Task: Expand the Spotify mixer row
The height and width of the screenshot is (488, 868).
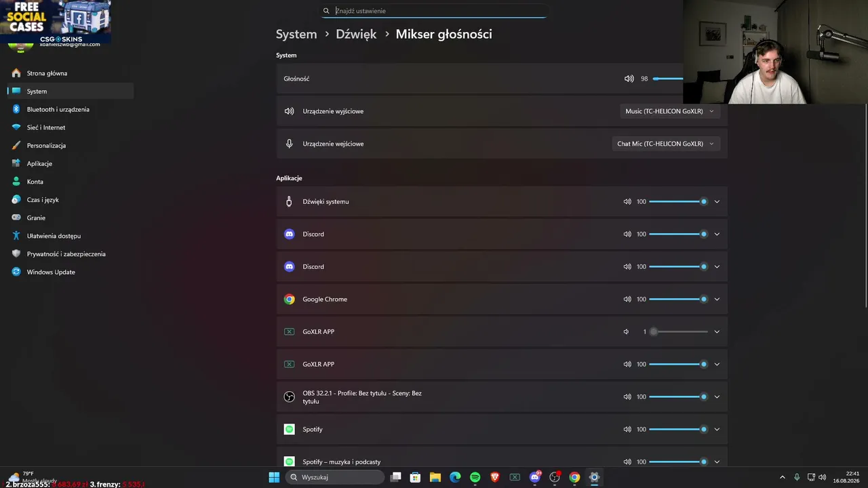Action: point(717,429)
